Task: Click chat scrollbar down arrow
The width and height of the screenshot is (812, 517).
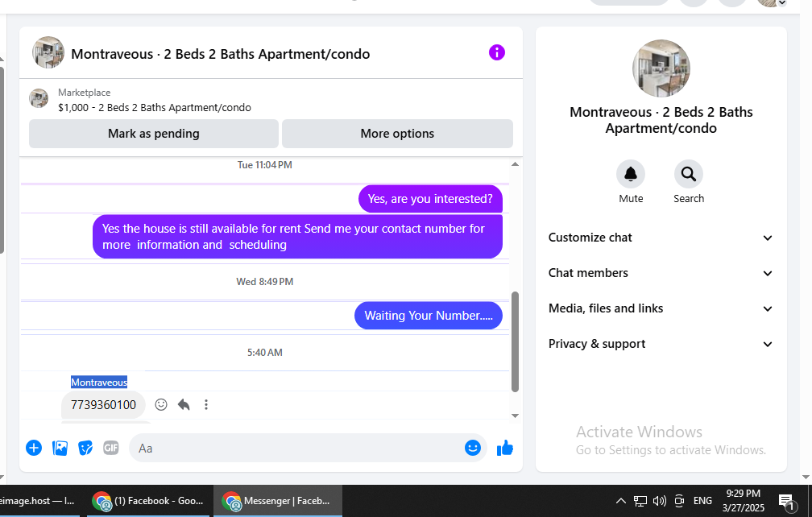Action: 515,416
